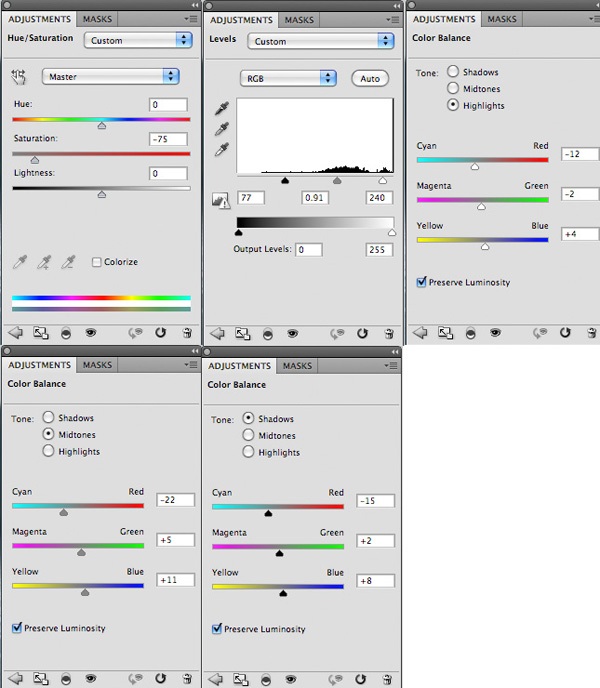Select the Levels black point eyedropper
This screenshot has width=600, height=688.
tap(222, 108)
